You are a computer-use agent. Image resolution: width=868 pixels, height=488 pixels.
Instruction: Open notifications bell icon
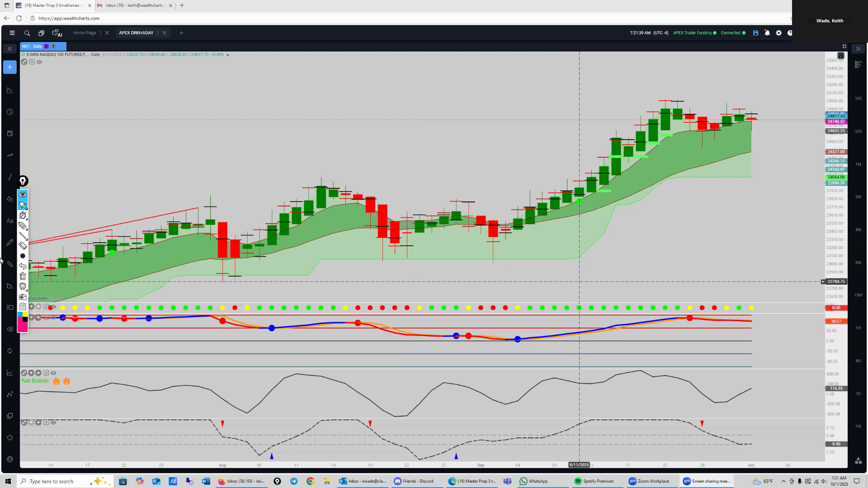click(x=767, y=33)
